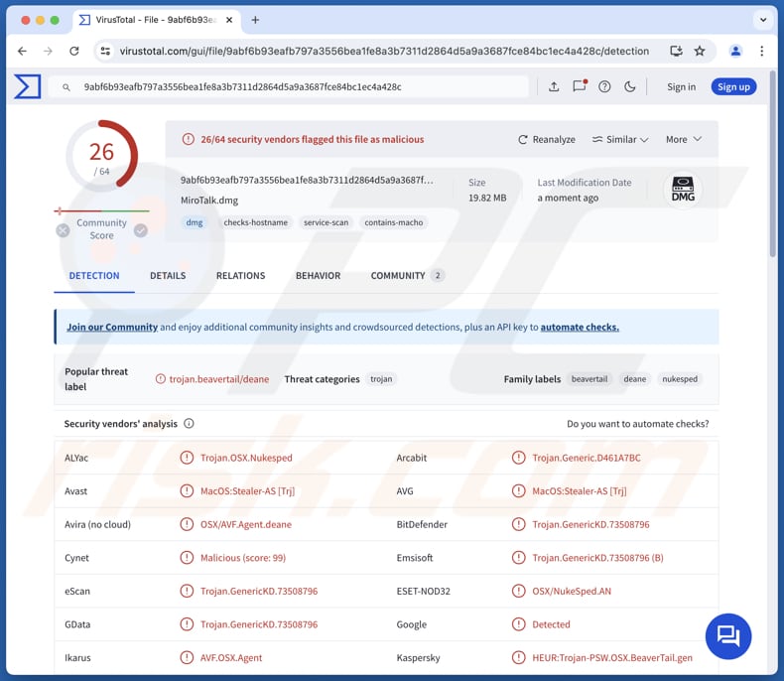
Task: Click the Arcabit Trojan.Generic.D461A7BC result
Action: [586, 458]
